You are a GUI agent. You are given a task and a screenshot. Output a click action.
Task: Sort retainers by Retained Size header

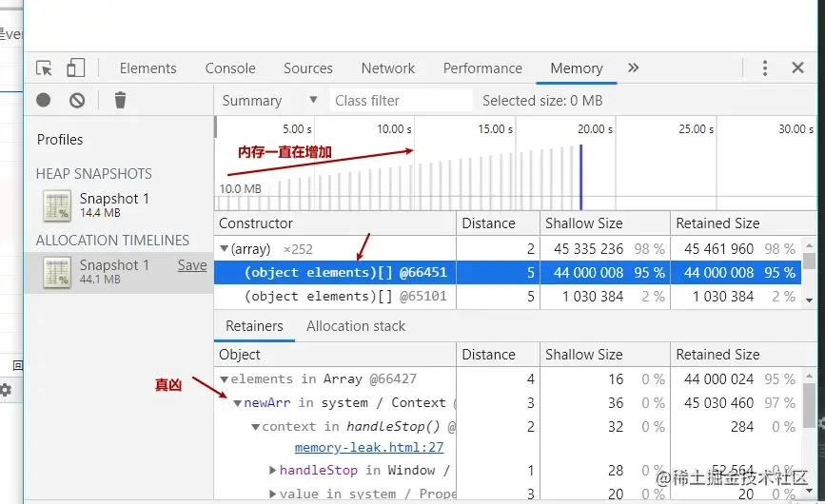(743, 355)
